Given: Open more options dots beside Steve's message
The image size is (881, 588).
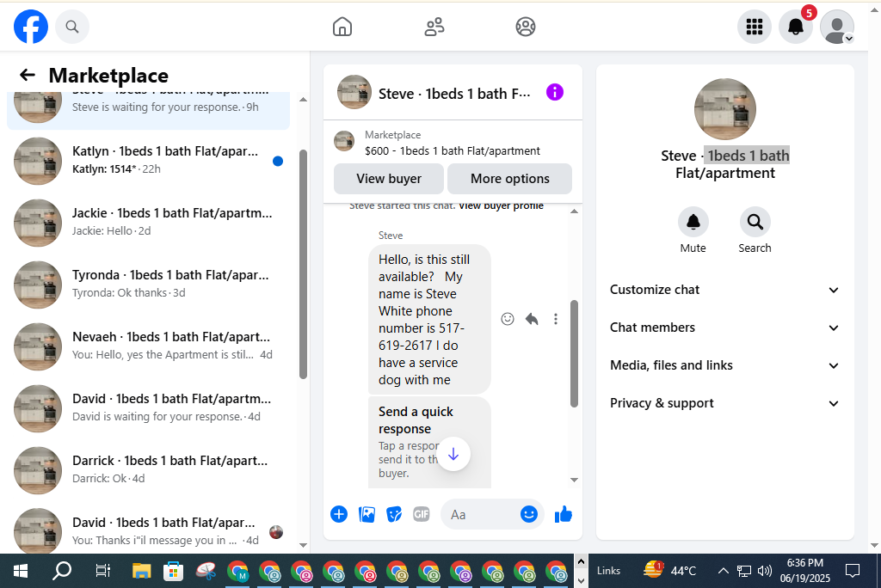Looking at the screenshot, I should (556, 319).
